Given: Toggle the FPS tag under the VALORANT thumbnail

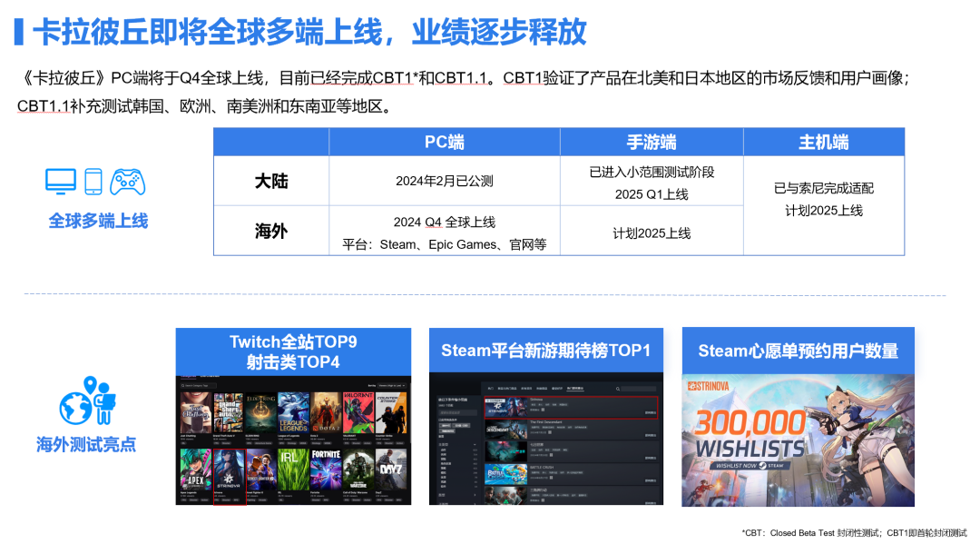Looking at the screenshot, I should [x=344, y=443].
